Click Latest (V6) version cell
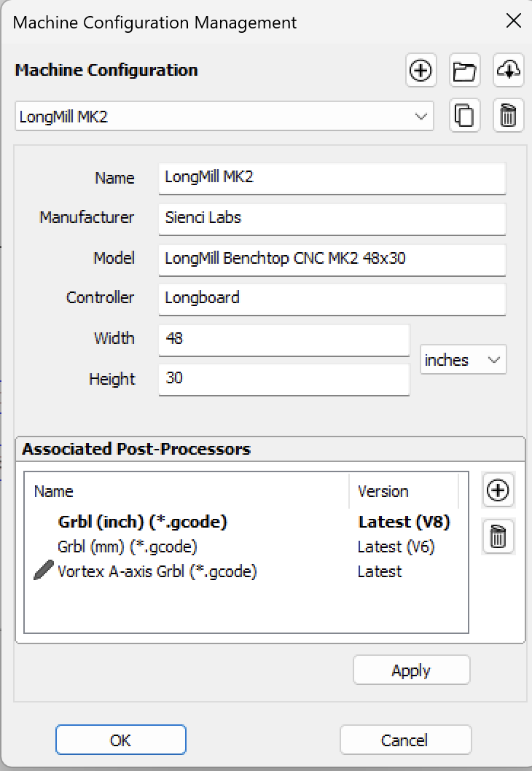Image resolution: width=532 pixels, height=771 pixels. click(x=396, y=547)
